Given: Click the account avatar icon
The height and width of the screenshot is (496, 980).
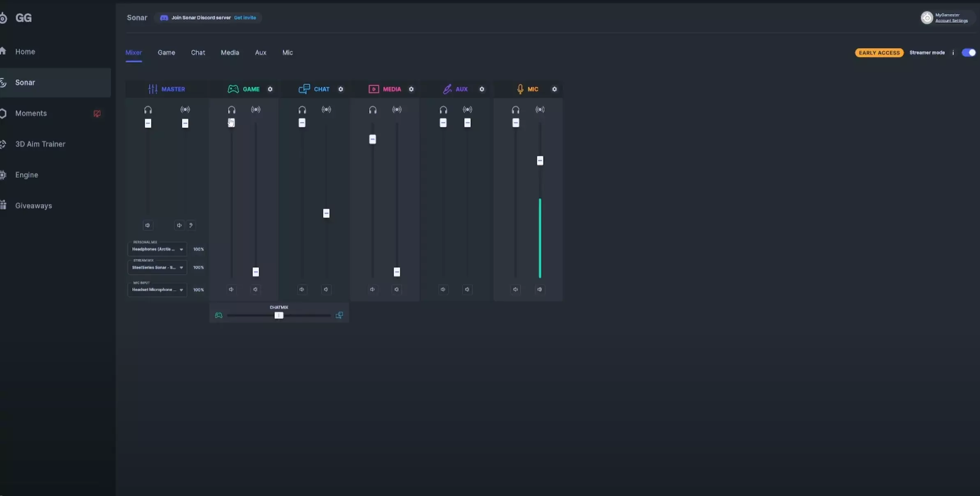Looking at the screenshot, I should [x=927, y=18].
